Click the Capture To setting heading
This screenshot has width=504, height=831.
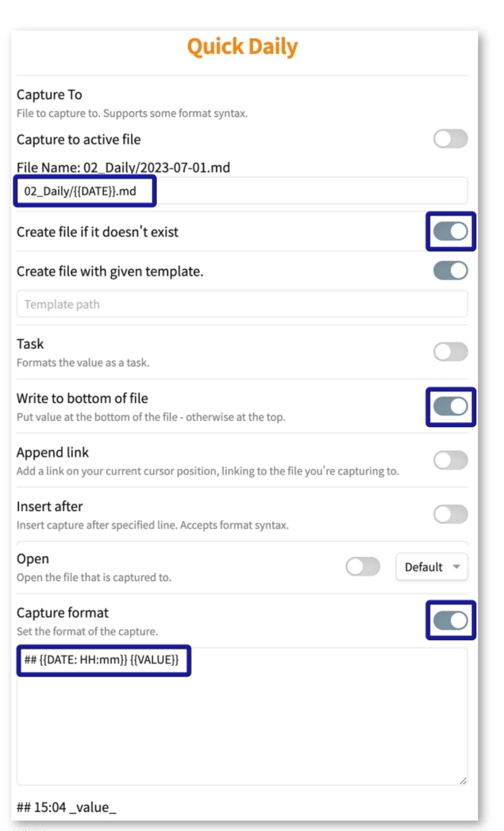click(x=49, y=95)
